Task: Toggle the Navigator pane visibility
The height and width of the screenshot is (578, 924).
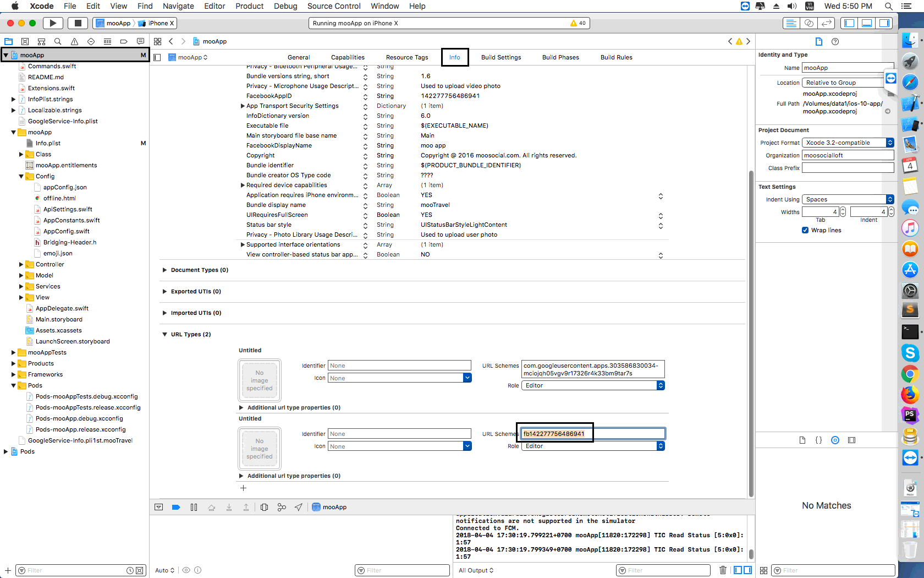Action: click(x=849, y=23)
